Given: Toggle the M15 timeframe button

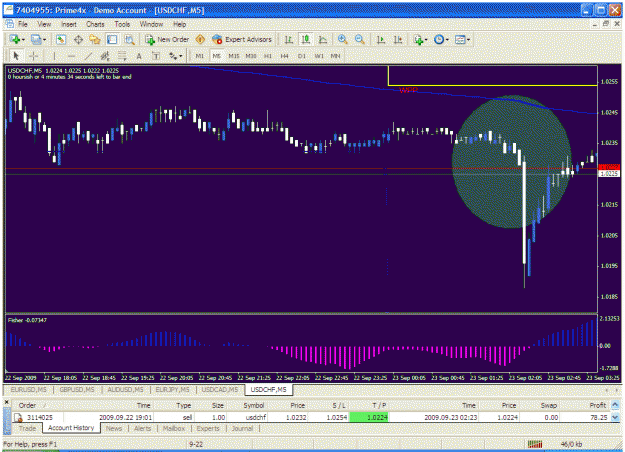Looking at the screenshot, I should tap(234, 56).
